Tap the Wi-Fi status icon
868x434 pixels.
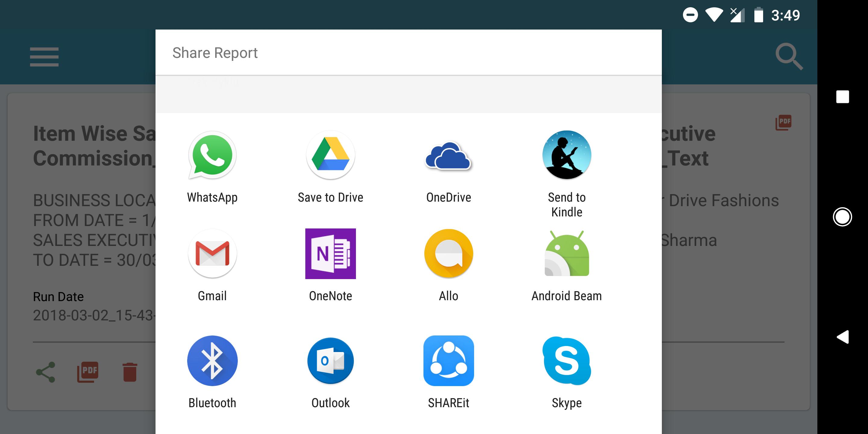pyautogui.click(x=714, y=15)
